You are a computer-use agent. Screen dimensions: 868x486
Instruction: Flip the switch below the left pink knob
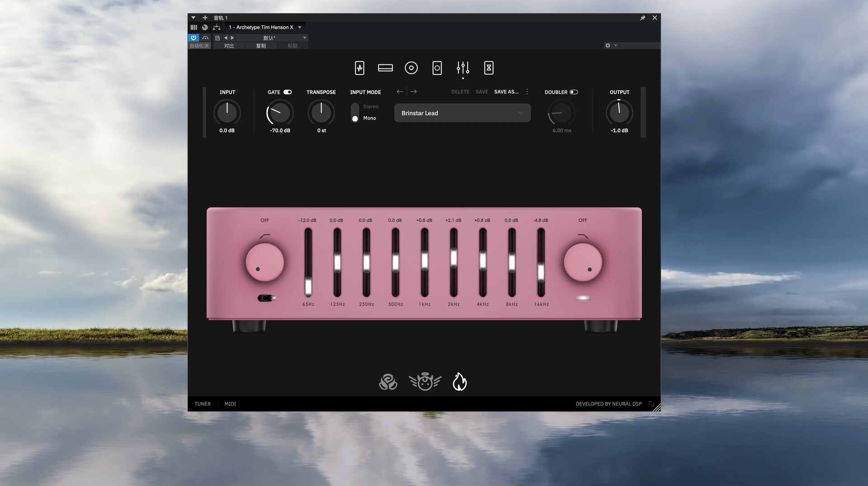[x=266, y=298]
